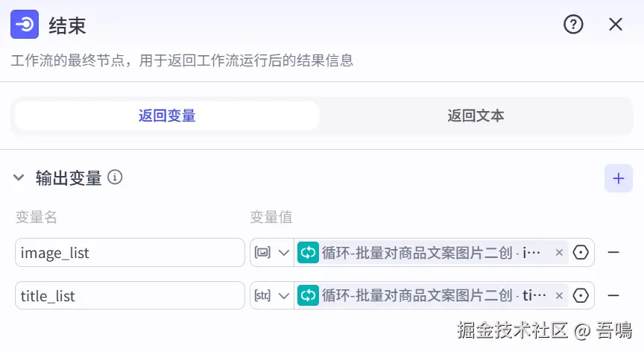Remove title_list variable reference tag
This screenshot has height=352, width=644.
coord(559,296)
